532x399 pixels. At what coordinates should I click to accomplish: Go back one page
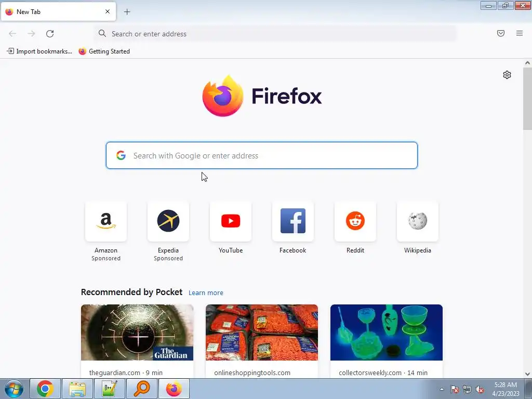coord(12,34)
